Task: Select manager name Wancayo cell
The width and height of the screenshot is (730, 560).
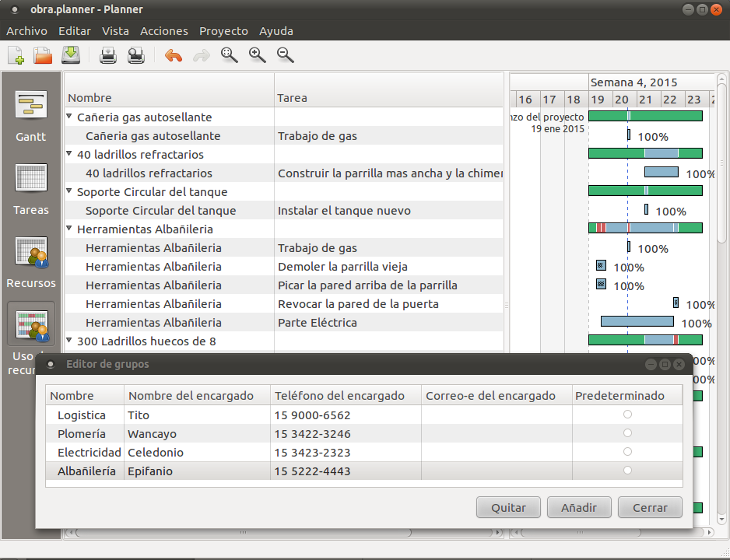Action: [x=197, y=433]
